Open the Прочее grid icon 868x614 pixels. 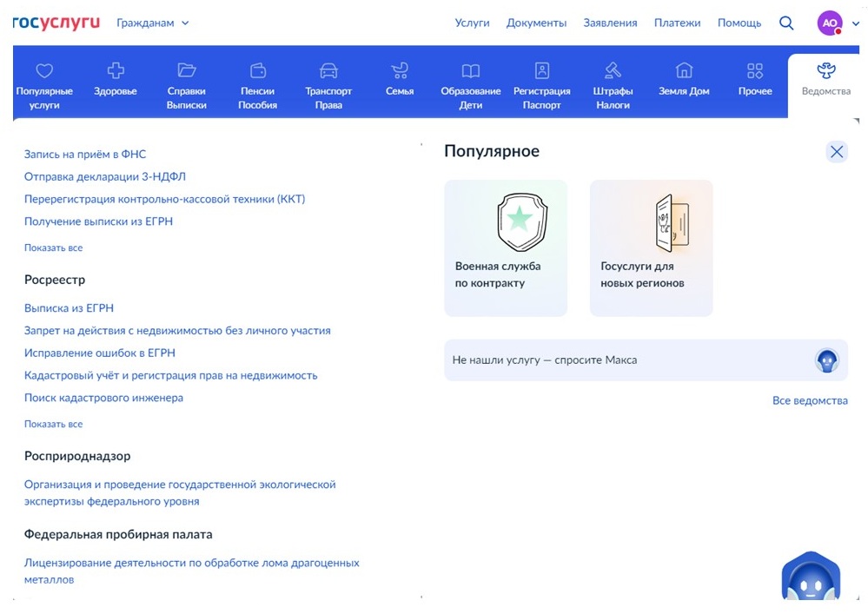click(x=755, y=71)
